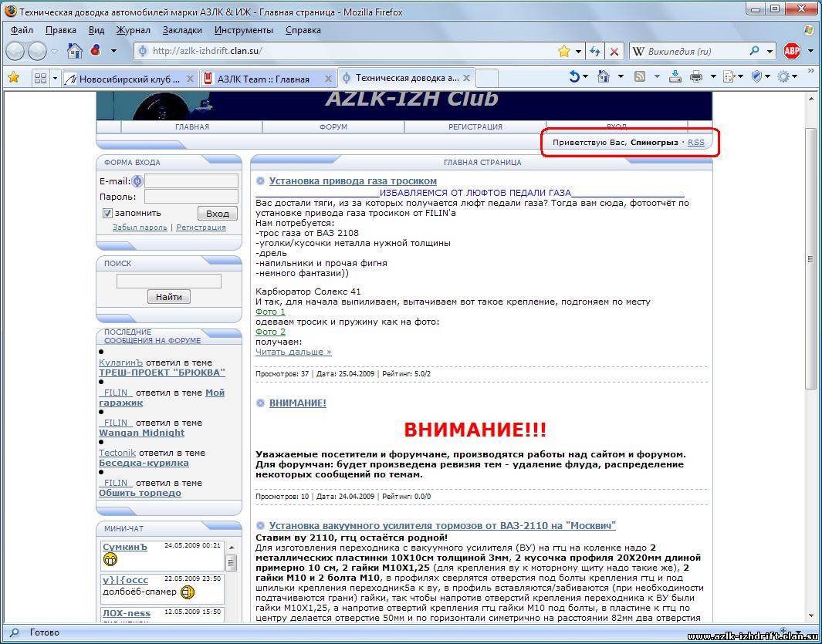Close the Техническая доводка tab
This screenshot has height=644, width=822.
coord(466,78)
